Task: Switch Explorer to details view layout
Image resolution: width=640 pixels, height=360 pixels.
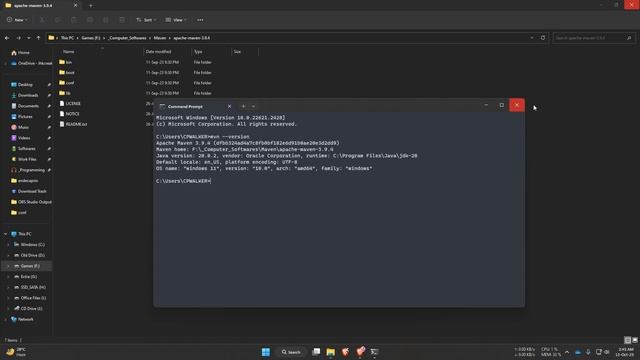Action: click(628, 340)
